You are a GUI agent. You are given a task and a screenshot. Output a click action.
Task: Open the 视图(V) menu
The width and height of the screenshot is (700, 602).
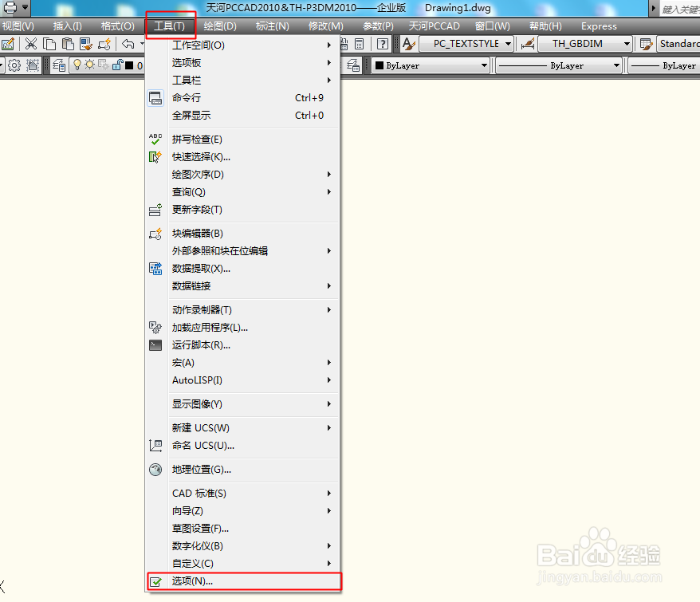[x=18, y=26]
